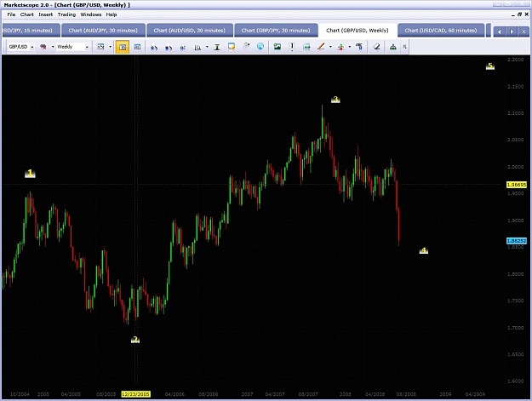Open the Chart menu
Screen dimensions: 532x401
[26, 14]
